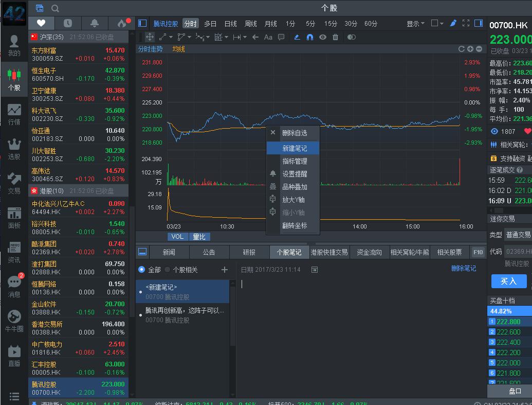Image resolution: width=532 pixels, height=405 pixels.
Task: Toggle drawing visibility eye icon
Action: pyautogui.click(x=322, y=37)
